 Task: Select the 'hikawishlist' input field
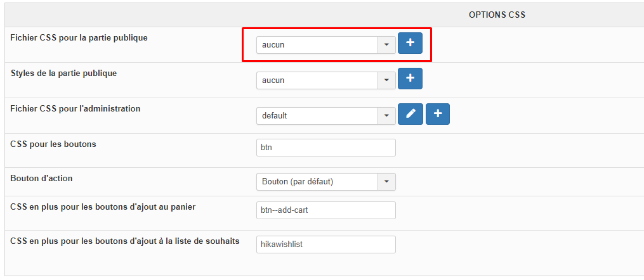tap(325, 245)
